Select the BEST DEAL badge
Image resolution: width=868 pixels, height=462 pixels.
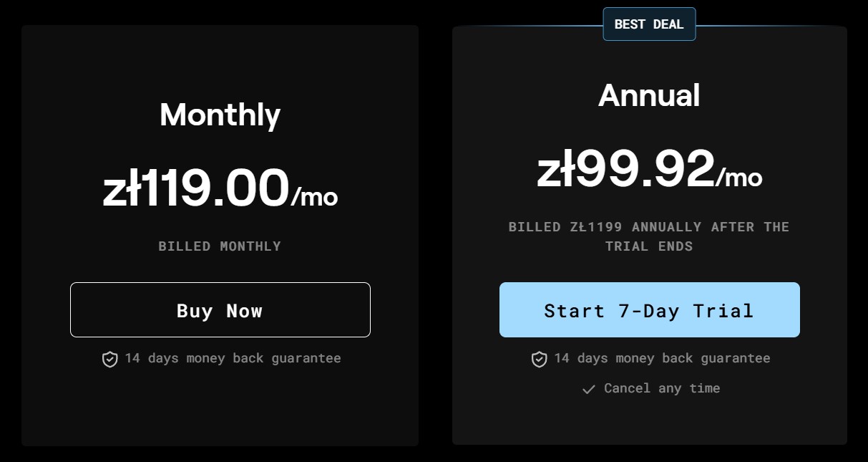pos(649,24)
